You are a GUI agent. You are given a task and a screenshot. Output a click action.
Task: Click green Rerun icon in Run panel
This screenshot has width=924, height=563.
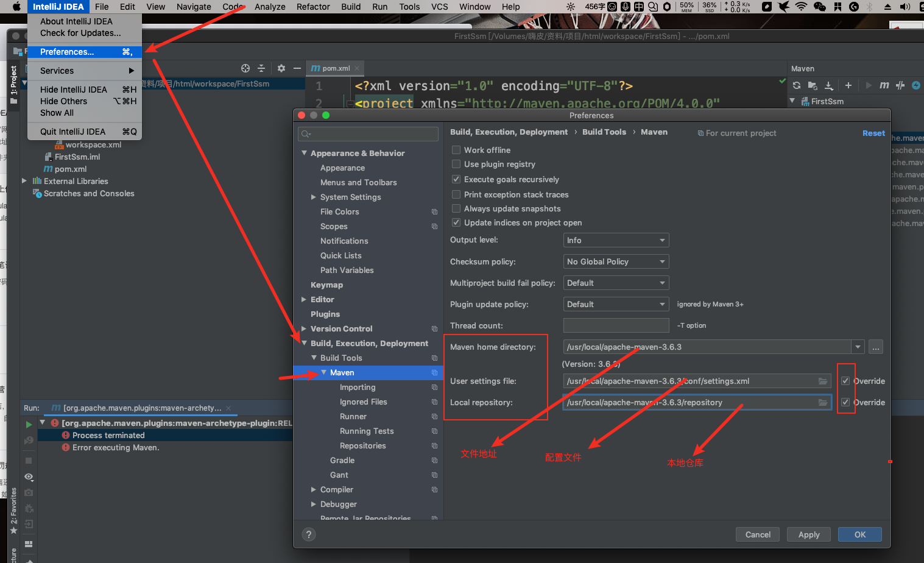[29, 424]
